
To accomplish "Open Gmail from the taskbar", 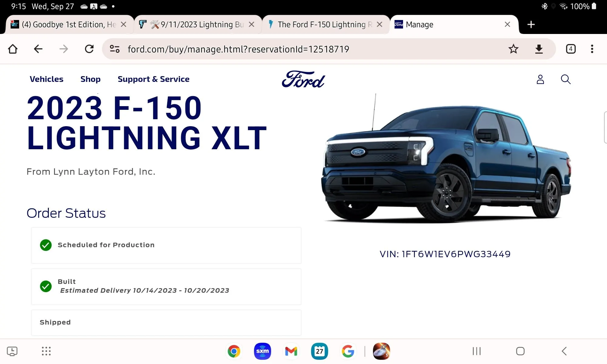I will click(291, 352).
